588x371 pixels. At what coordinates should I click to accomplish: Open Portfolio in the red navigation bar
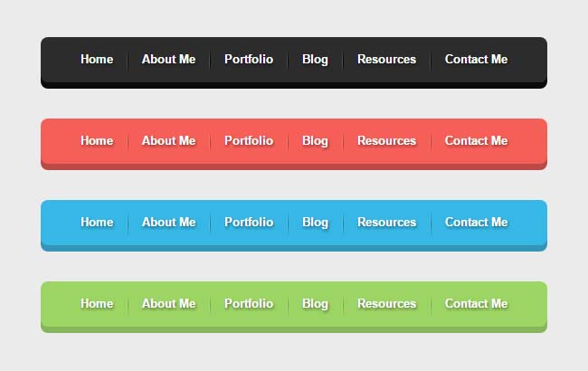(249, 141)
